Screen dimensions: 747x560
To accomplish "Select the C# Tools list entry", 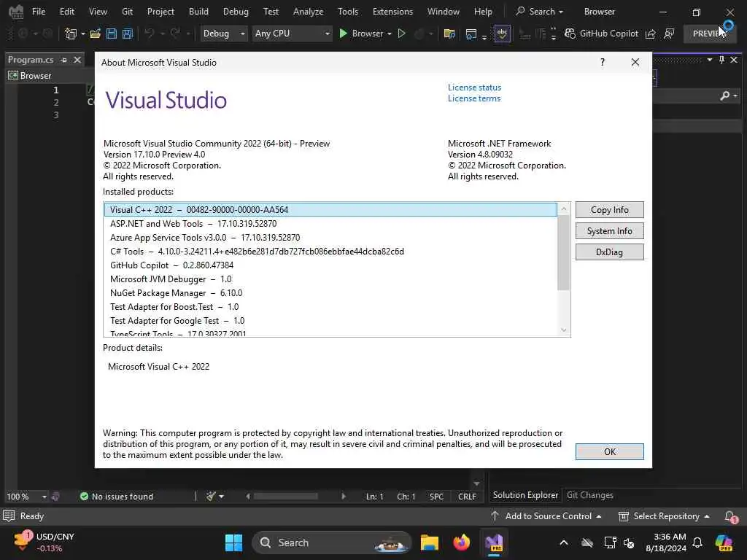I will pos(330,252).
